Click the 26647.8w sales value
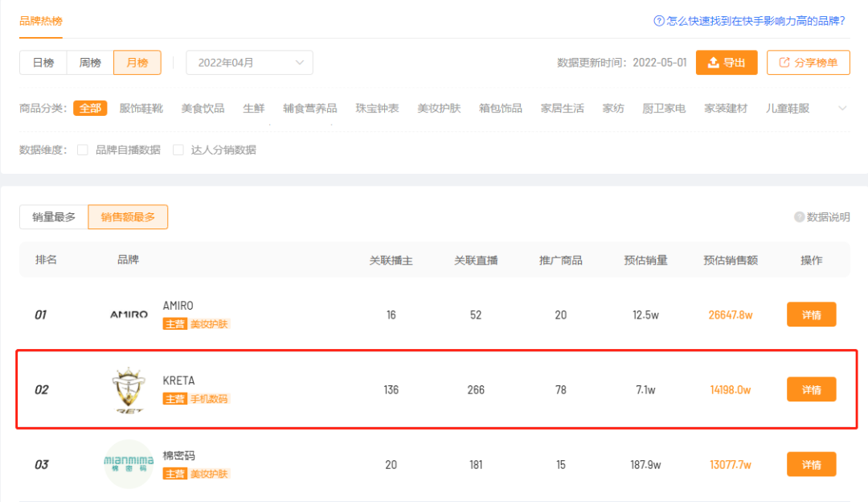This screenshot has height=502, width=868. tap(730, 315)
